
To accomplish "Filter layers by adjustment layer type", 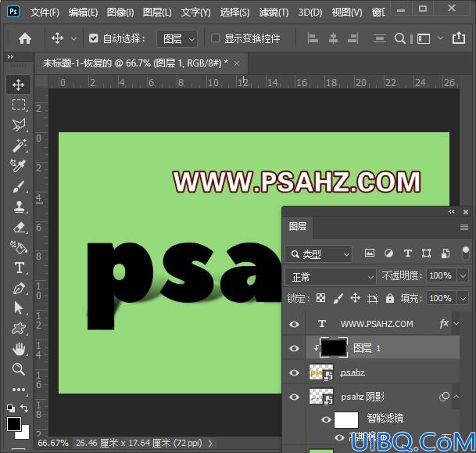I will click(x=388, y=253).
